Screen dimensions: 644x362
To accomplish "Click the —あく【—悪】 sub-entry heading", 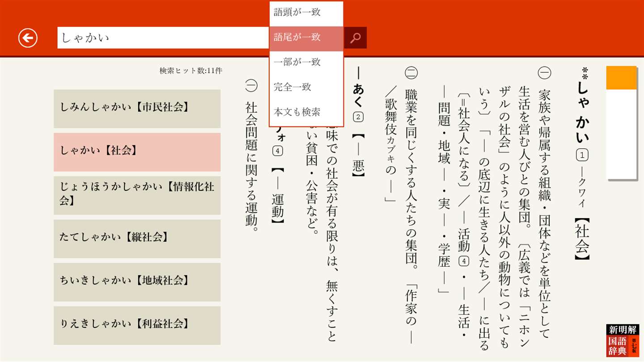I will click(358, 121).
